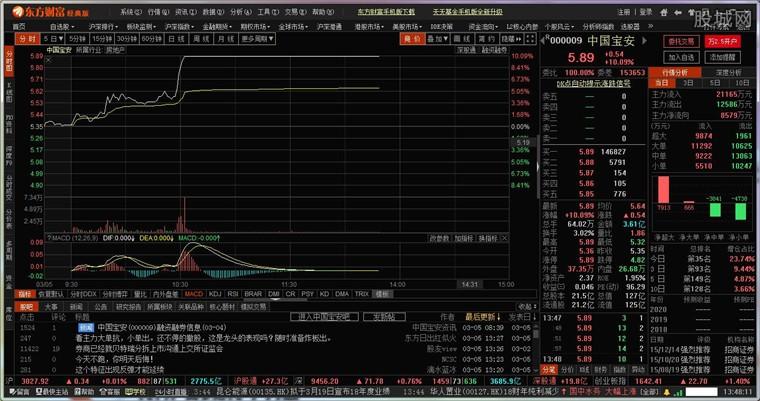
Task: Switch chart to 周线 view
Action: click(x=201, y=39)
